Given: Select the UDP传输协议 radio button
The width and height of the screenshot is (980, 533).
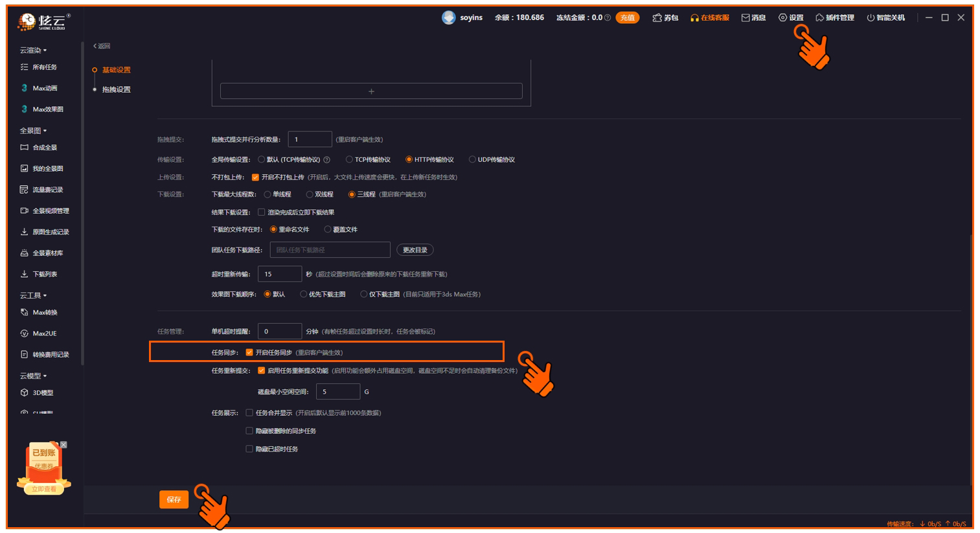Looking at the screenshot, I should click(472, 159).
